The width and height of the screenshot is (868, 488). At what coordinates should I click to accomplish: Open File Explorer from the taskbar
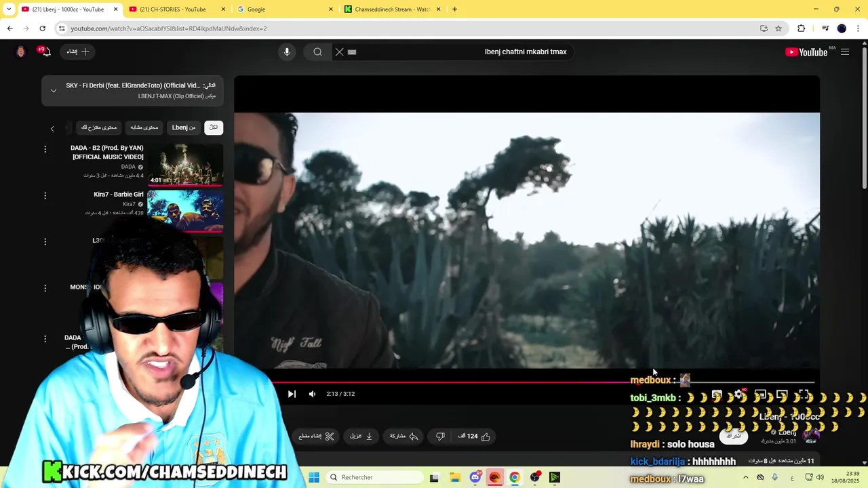tap(454, 477)
